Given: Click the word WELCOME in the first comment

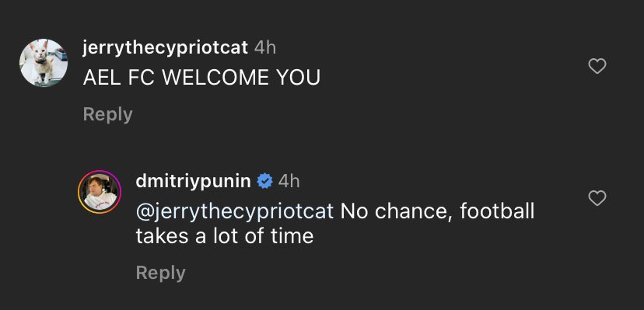Looking at the screenshot, I should click(x=215, y=78).
